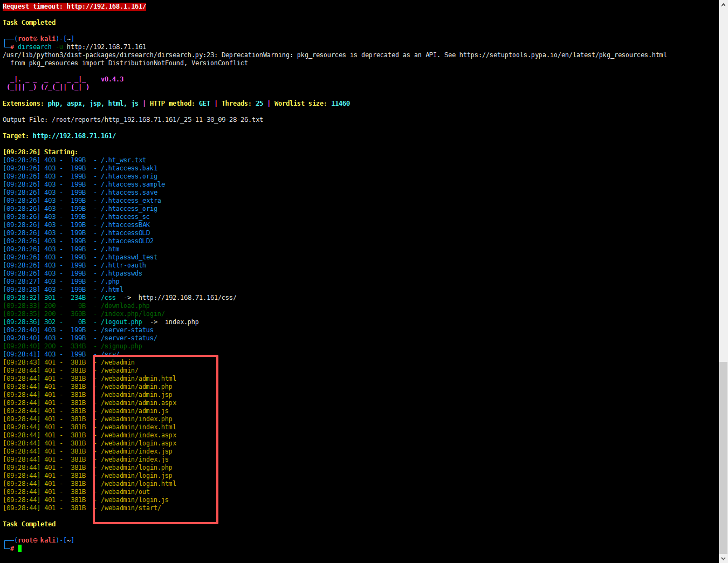Click the /webadmin/admin.php result path
The height and width of the screenshot is (563, 728).
click(x=136, y=387)
